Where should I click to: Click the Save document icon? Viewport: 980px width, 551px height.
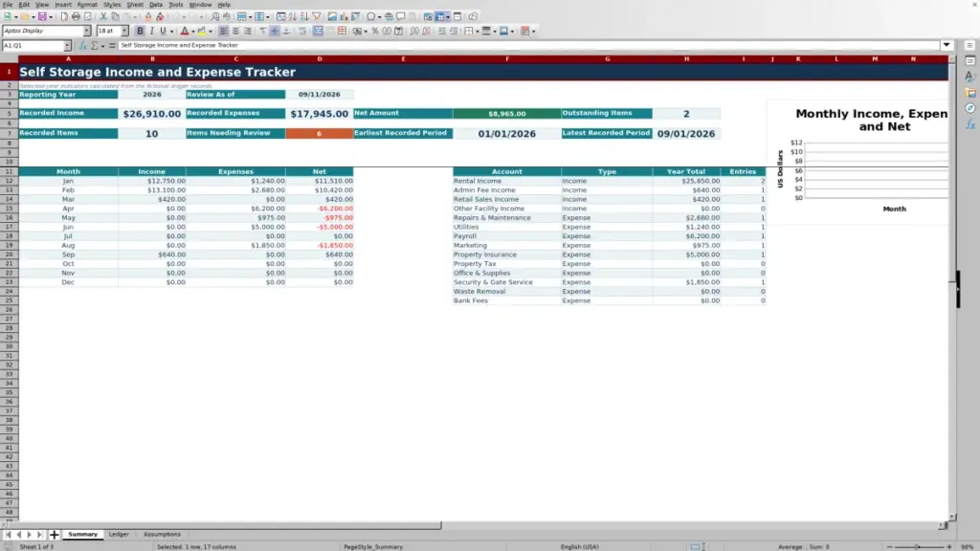coord(42,16)
